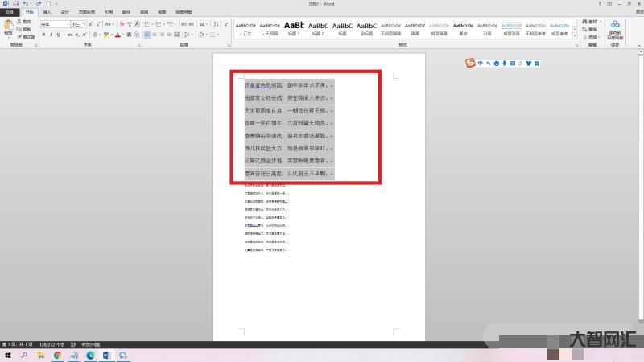
Task: Click the Paste icon in the clipboard group
Action: click(8, 28)
